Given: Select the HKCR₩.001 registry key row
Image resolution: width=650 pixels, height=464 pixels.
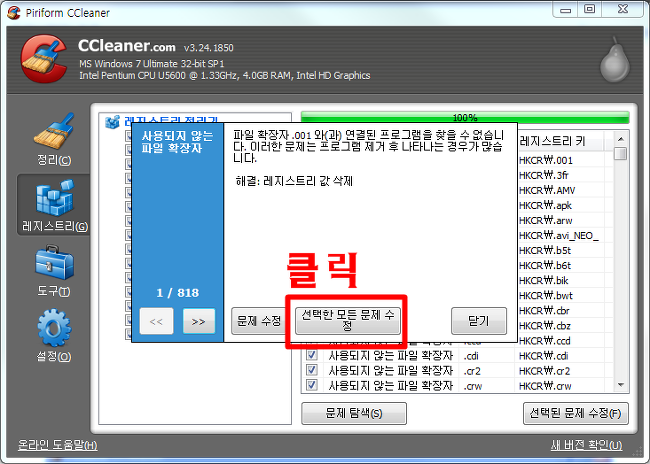Looking at the screenshot, I should [546, 160].
